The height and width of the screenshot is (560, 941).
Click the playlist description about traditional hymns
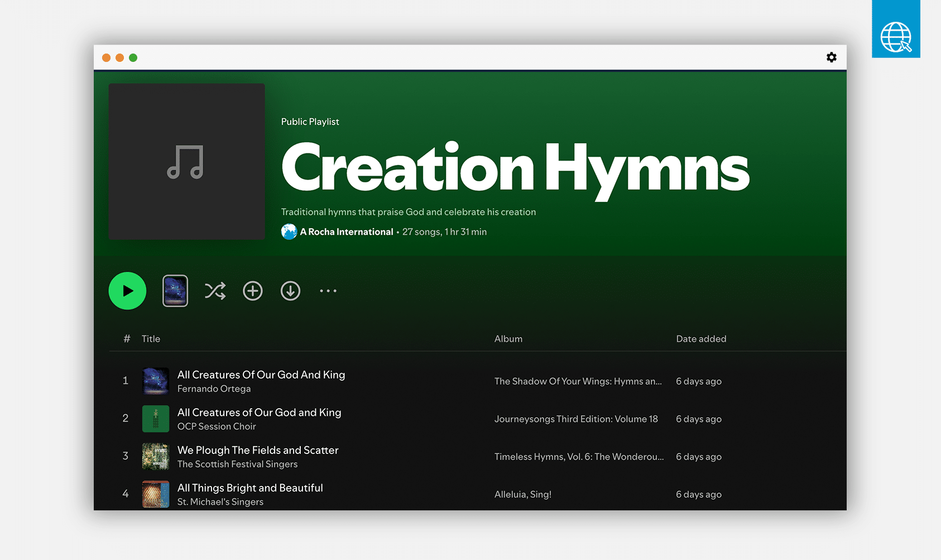click(x=409, y=212)
